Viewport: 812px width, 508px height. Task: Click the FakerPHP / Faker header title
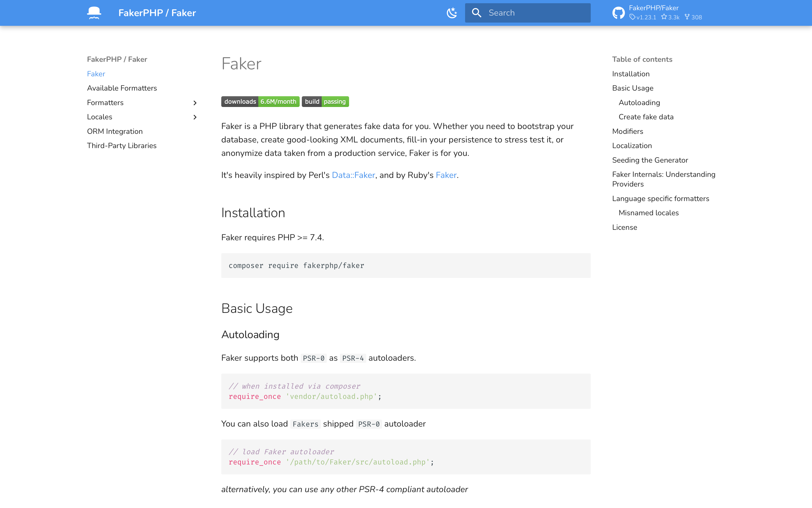coord(157,13)
